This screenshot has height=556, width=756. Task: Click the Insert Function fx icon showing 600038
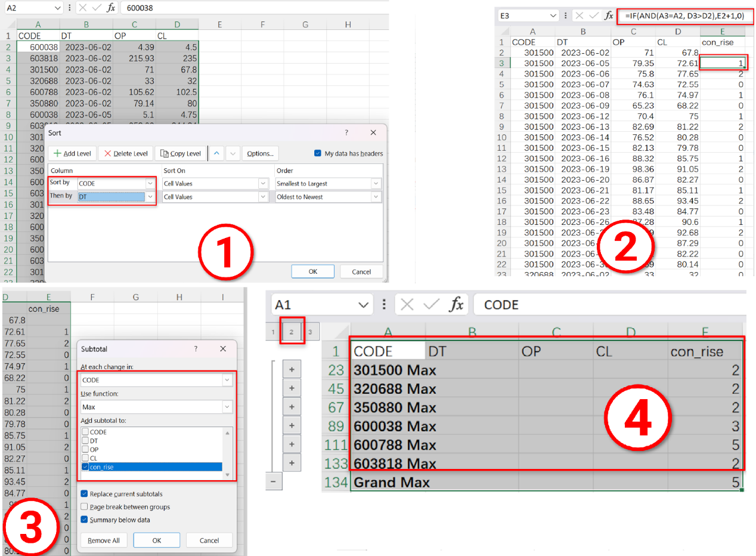click(111, 8)
